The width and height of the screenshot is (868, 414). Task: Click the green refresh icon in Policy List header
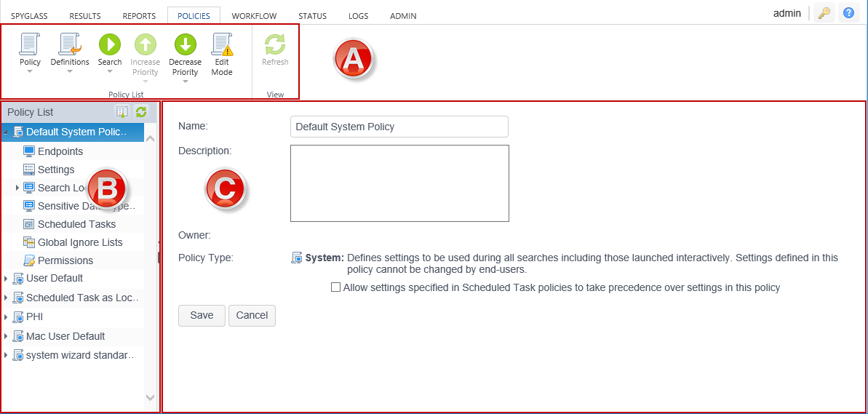(x=141, y=112)
